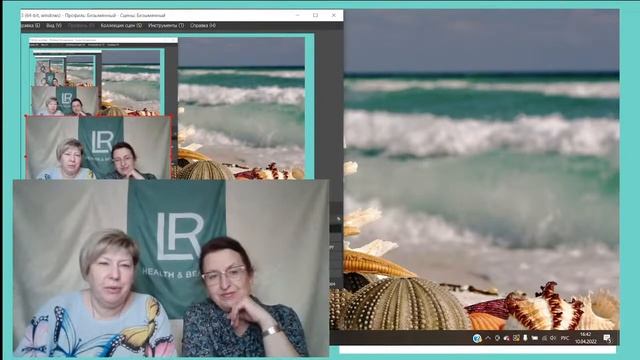This screenshot has height=360, width=640.
Task: Open the Профиль menu in the menu bar
Action: coord(81,25)
